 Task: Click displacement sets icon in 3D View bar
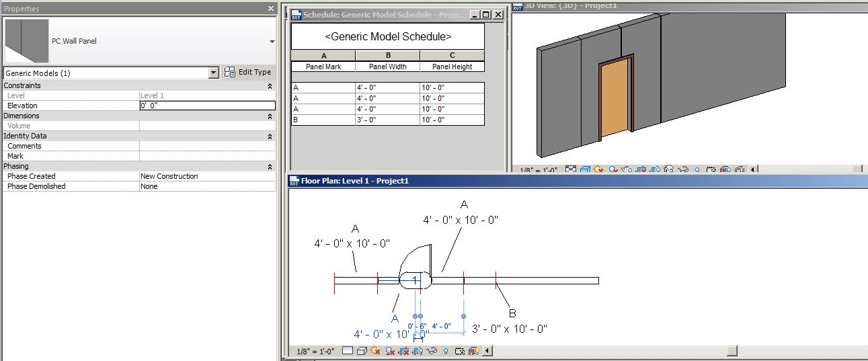pos(740,170)
